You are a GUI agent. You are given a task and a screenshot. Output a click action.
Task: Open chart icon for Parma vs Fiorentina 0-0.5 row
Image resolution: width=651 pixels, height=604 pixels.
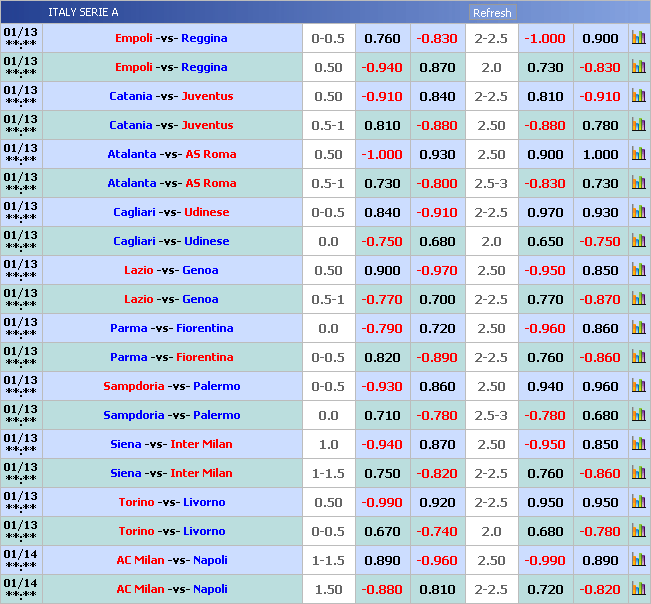pos(638,357)
